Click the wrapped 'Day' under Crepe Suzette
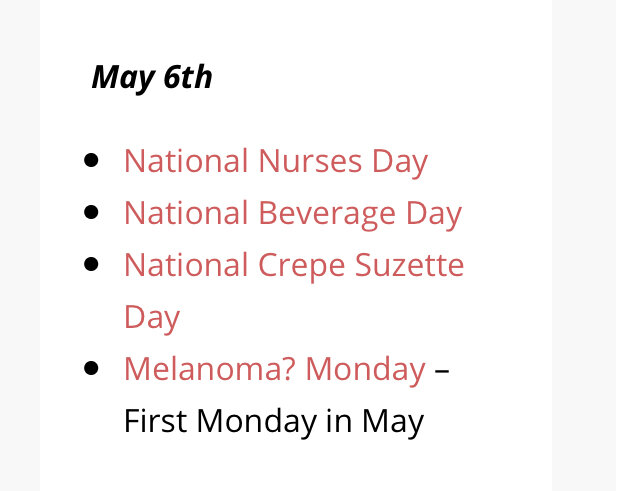Viewport: 640px width, 491px height. coord(152,318)
